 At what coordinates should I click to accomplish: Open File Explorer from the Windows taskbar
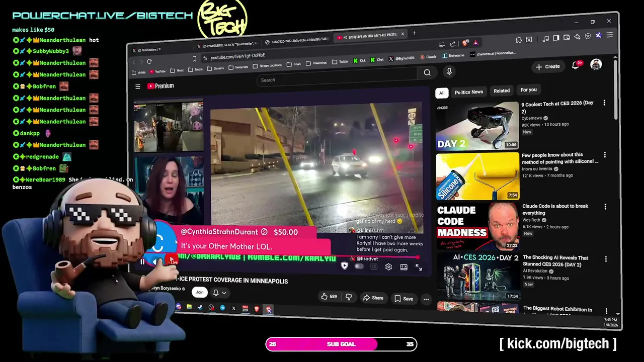coord(189,307)
